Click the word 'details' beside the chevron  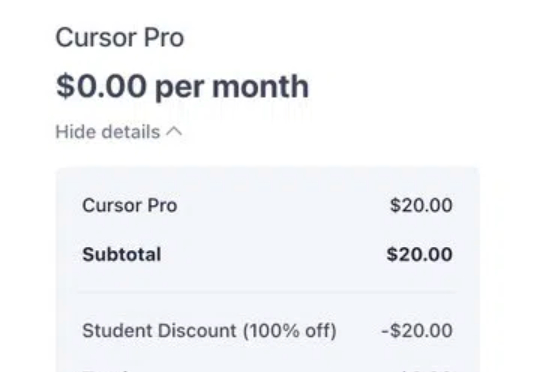130,132
